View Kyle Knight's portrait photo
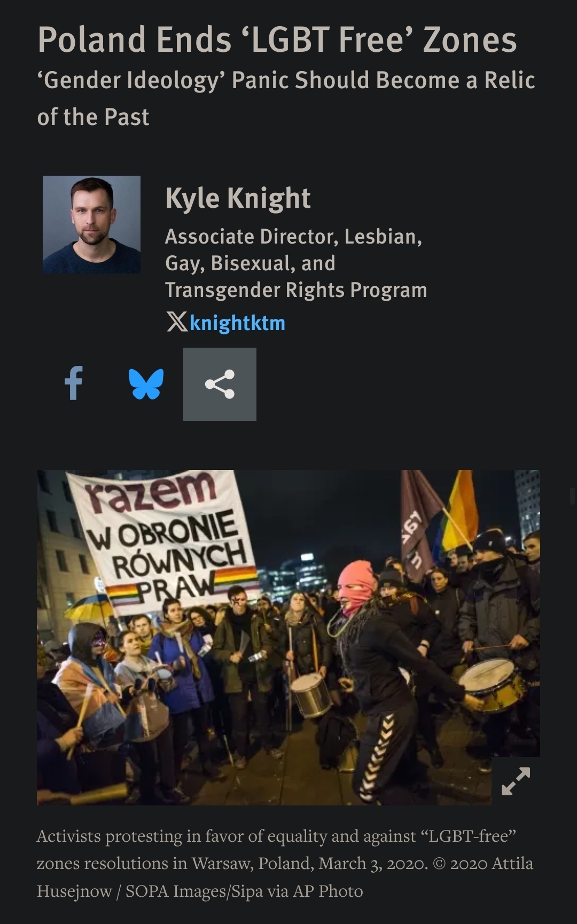This screenshot has width=577, height=924. 91,224
